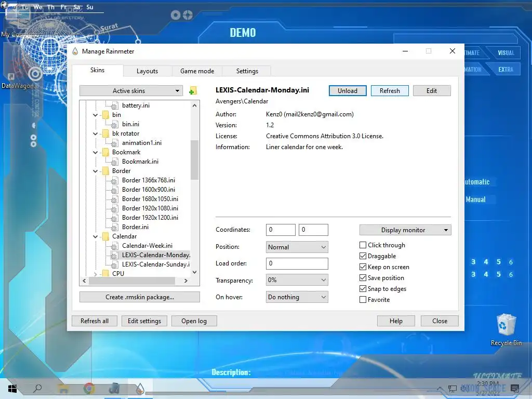Open the notification center icon

(x=515, y=389)
